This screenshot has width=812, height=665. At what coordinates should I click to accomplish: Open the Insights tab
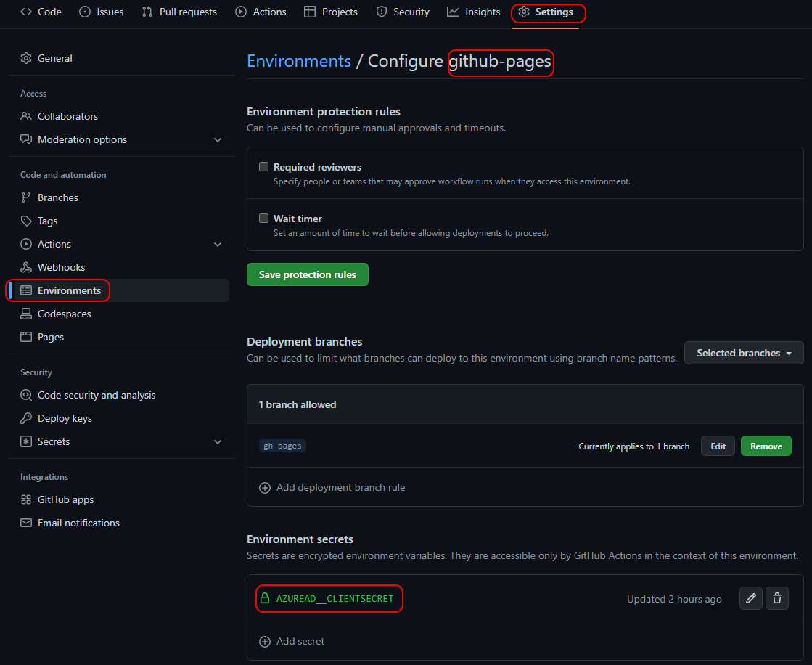click(x=473, y=12)
